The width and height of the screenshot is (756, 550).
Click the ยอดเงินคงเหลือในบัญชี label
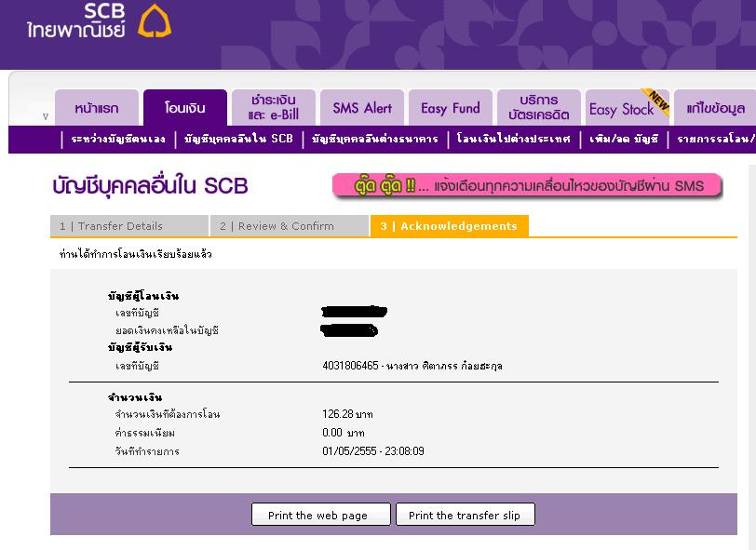(x=167, y=330)
